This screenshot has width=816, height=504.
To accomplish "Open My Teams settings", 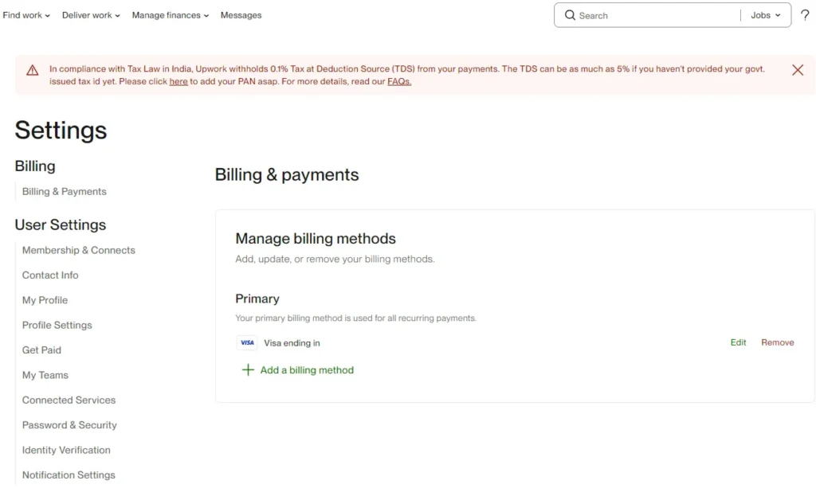I will (45, 375).
